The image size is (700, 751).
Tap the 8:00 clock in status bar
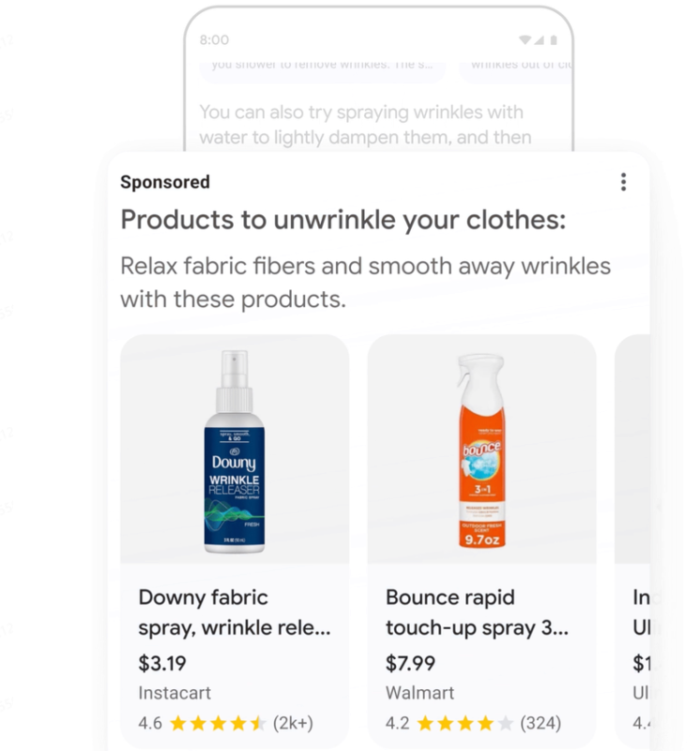(214, 40)
